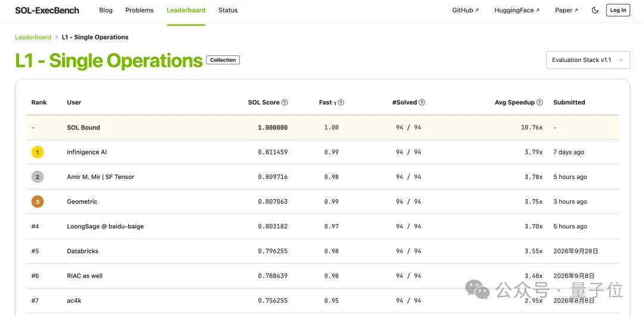Select the Infinigence AI user row
Image resolution: width=644 pixels, height=316 pixels.
pyautogui.click(x=323, y=152)
